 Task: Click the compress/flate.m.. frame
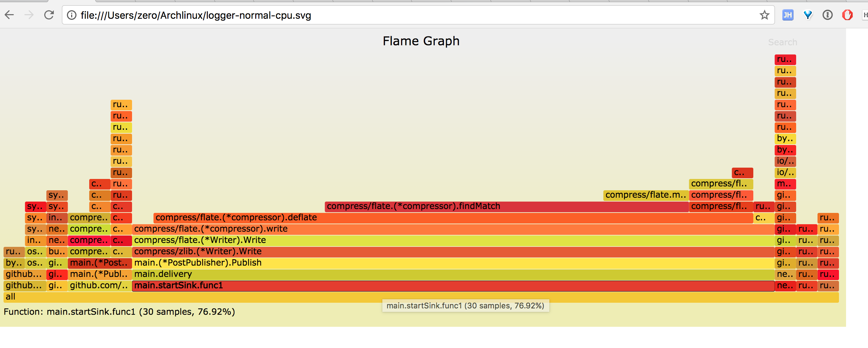tap(646, 195)
